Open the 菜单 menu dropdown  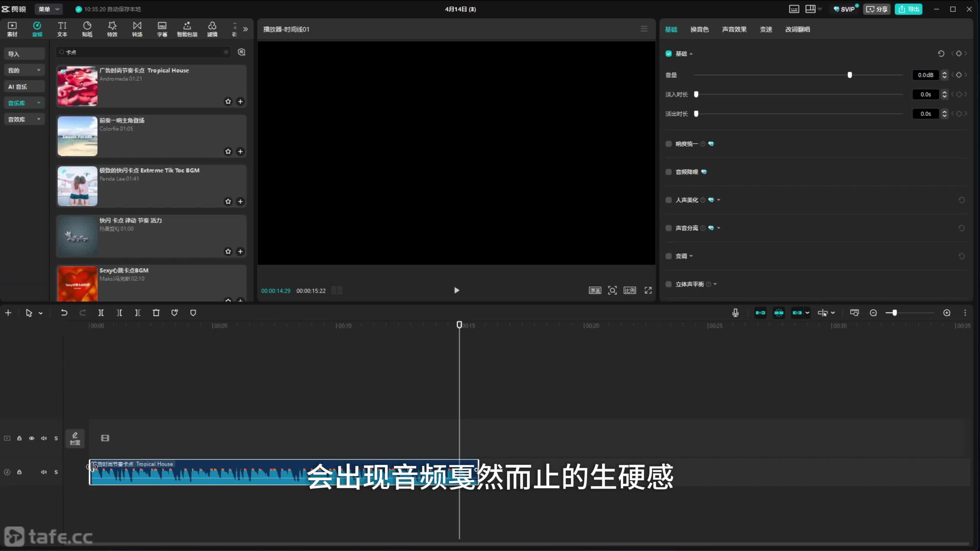(x=49, y=9)
